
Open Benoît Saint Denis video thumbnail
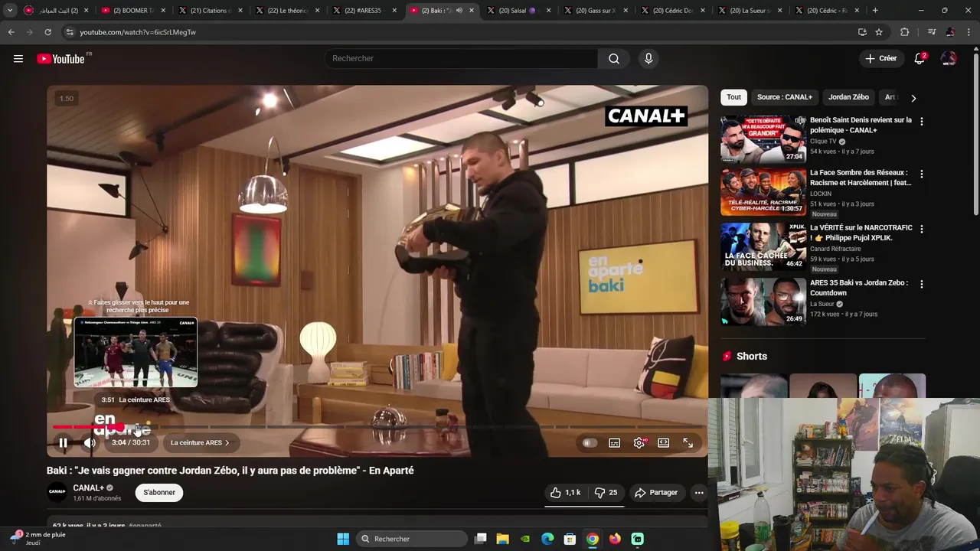click(763, 139)
